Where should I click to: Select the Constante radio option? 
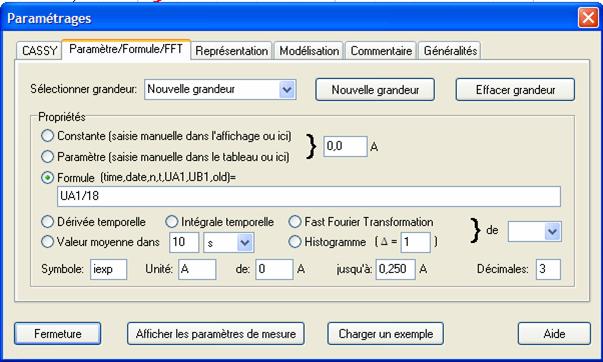click(x=47, y=136)
